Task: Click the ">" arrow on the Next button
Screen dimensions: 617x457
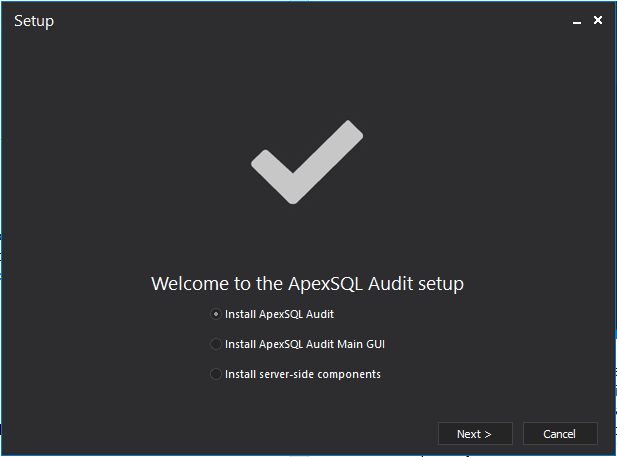Action: coord(488,434)
